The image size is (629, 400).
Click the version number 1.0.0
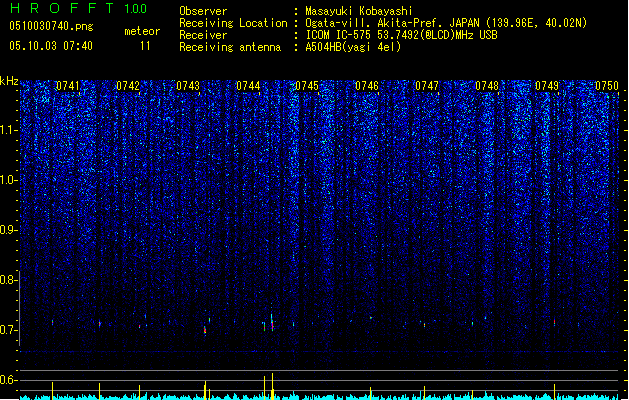point(136,8)
